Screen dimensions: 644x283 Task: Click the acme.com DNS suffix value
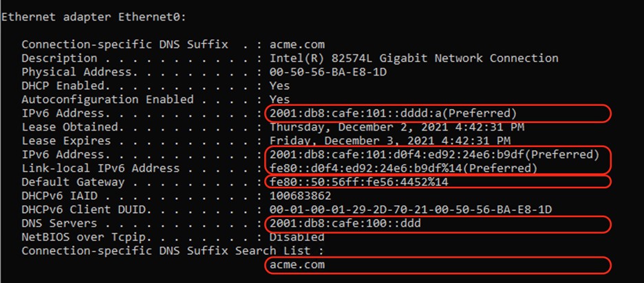tap(297, 45)
